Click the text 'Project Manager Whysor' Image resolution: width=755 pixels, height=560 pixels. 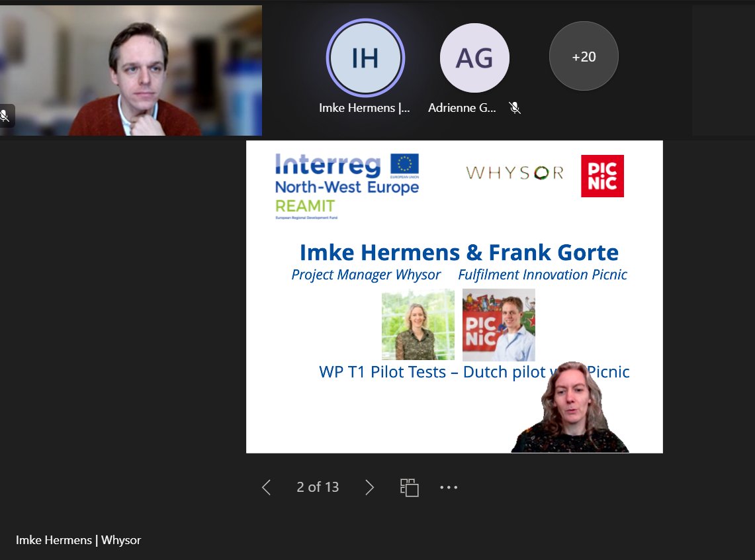tap(366, 275)
